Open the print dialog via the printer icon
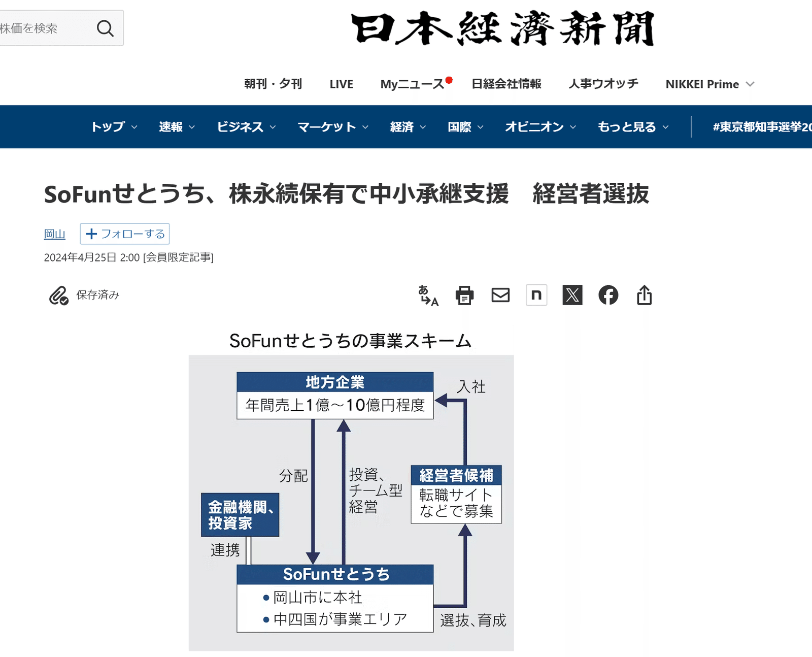Screen dimensions: 812x657 pos(465,294)
